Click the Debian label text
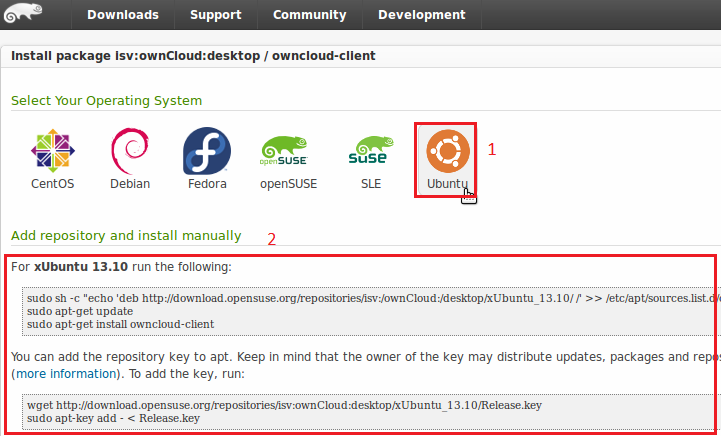This screenshot has width=721, height=436. coord(130,184)
